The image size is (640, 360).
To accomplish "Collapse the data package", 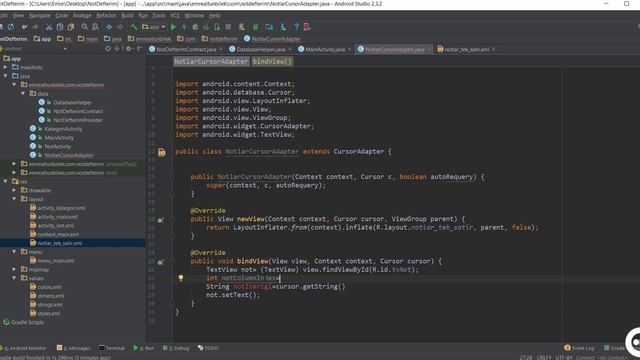I will click(x=23, y=93).
